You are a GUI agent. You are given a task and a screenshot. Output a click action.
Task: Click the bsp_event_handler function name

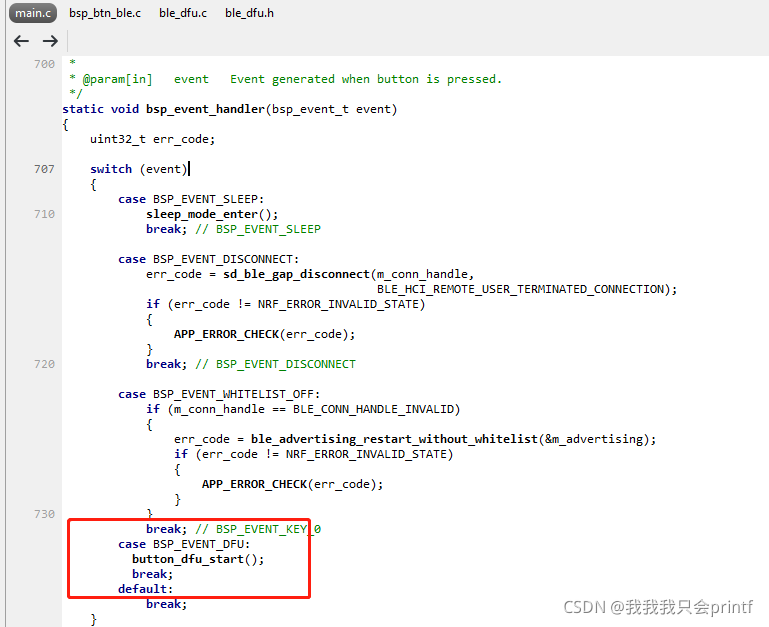[205, 109]
